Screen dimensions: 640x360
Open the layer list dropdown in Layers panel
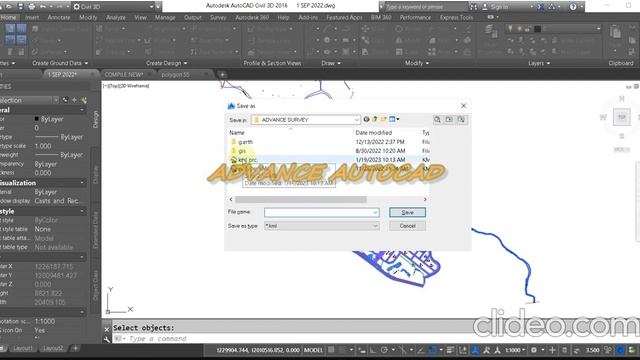(598, 29)
